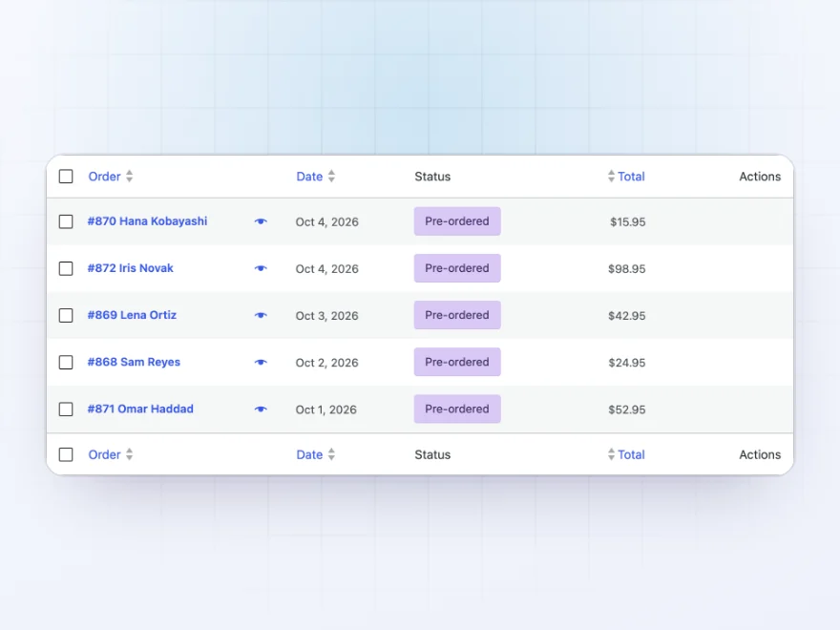Open order #871 Omar Haddad
The width and height of the screenshot is (840, 630).
[140, 409]
